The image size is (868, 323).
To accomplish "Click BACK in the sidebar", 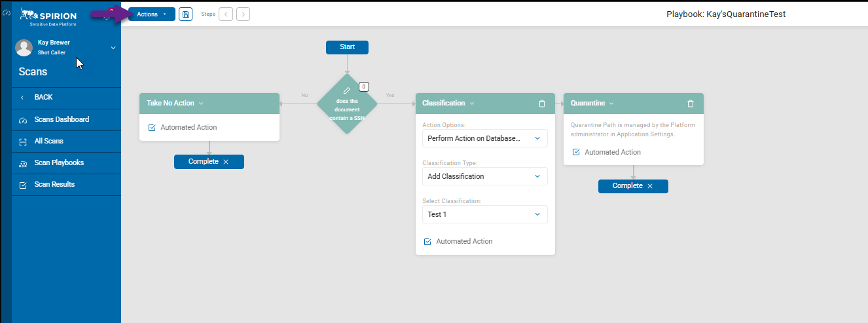I will tap(43, 98).
